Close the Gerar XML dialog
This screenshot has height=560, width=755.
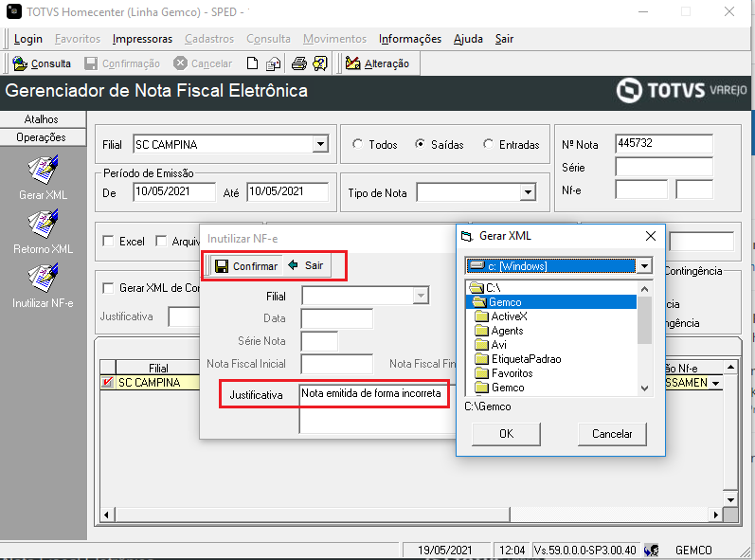(651, 236)
